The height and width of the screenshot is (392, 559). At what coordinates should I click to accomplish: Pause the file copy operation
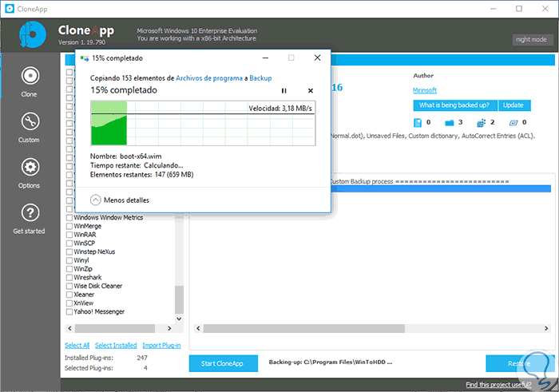tap(283, 91)
